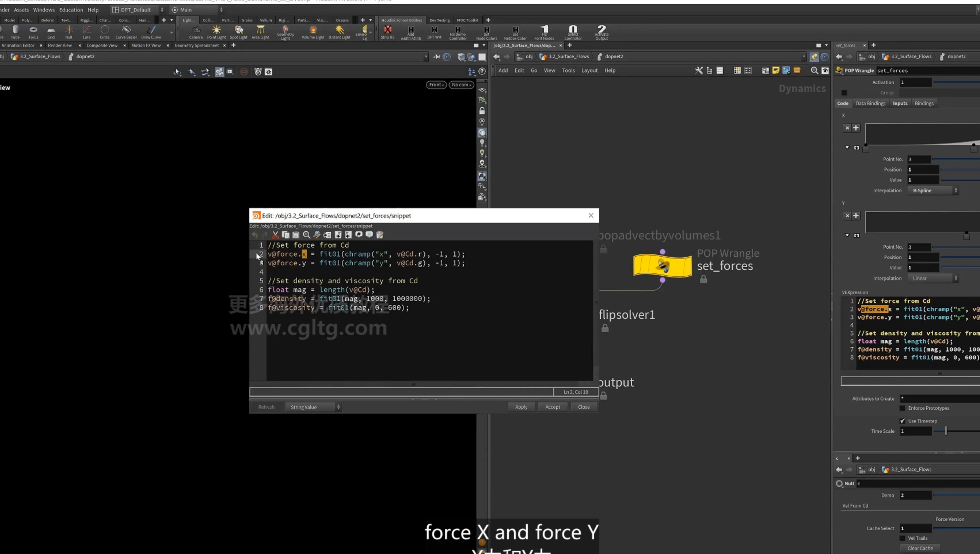980x554 pixels.
Task: Adjust the Time Scale slider
Action: click(x=946, y=431)
